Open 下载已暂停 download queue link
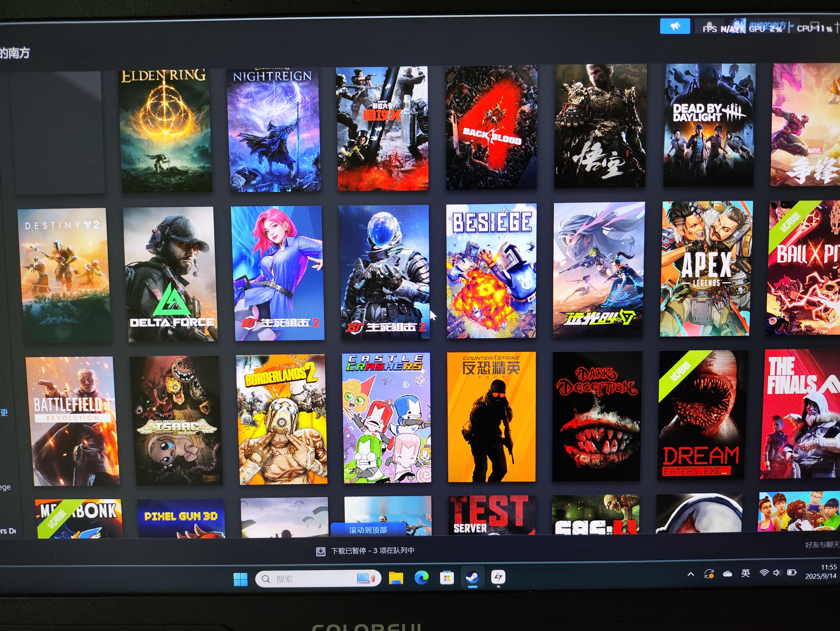The height and width of the screenshot is (631, 840). tap(372, 550)
